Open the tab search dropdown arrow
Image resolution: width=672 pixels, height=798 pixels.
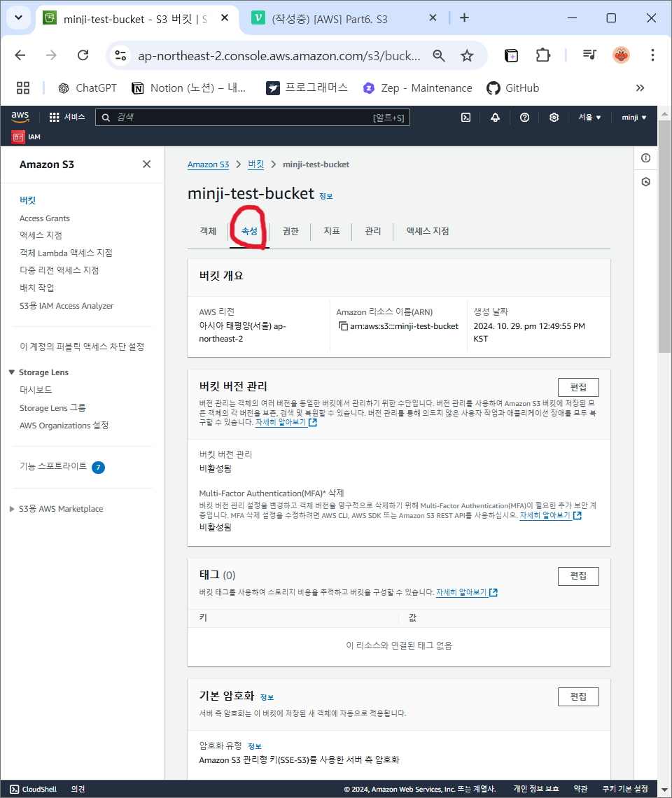click(18, 17)
